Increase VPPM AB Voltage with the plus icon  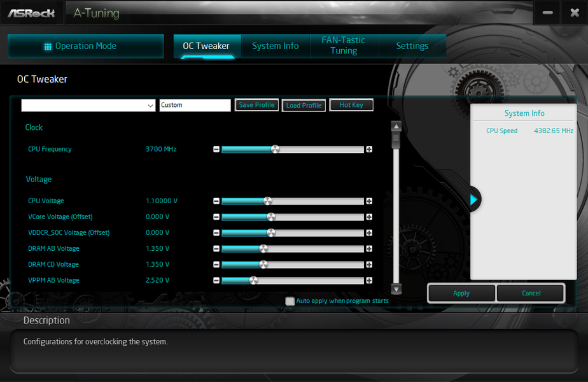coord(369,280)
